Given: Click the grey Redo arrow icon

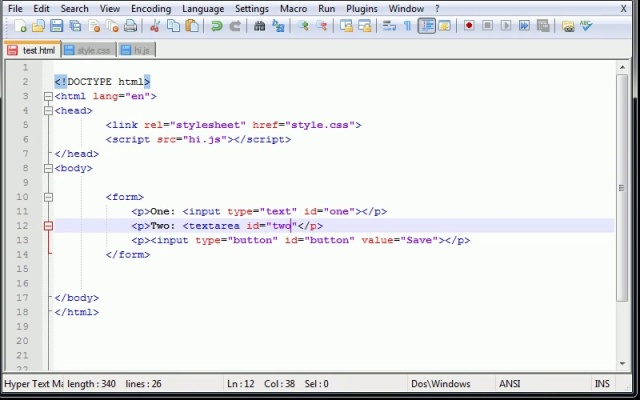Looking at the screenshot, I should click(x=235, y=26).
